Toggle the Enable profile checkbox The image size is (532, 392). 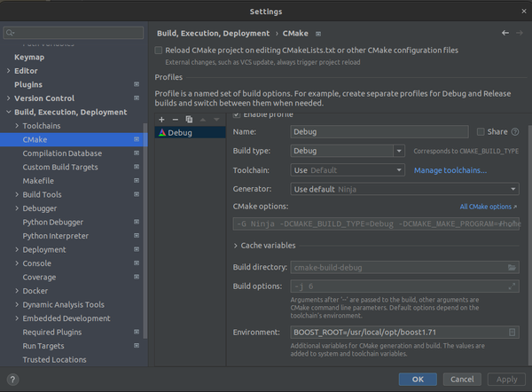[237, 114]
